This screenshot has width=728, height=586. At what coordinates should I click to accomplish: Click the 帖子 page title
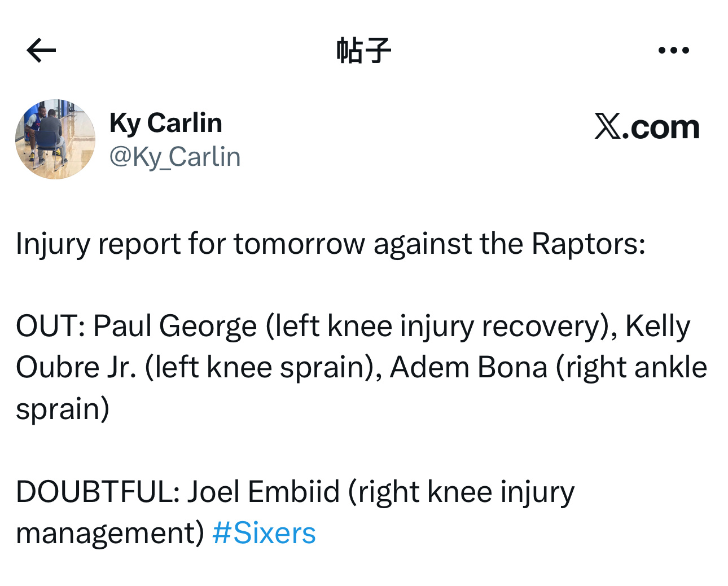tap(363, 51)
